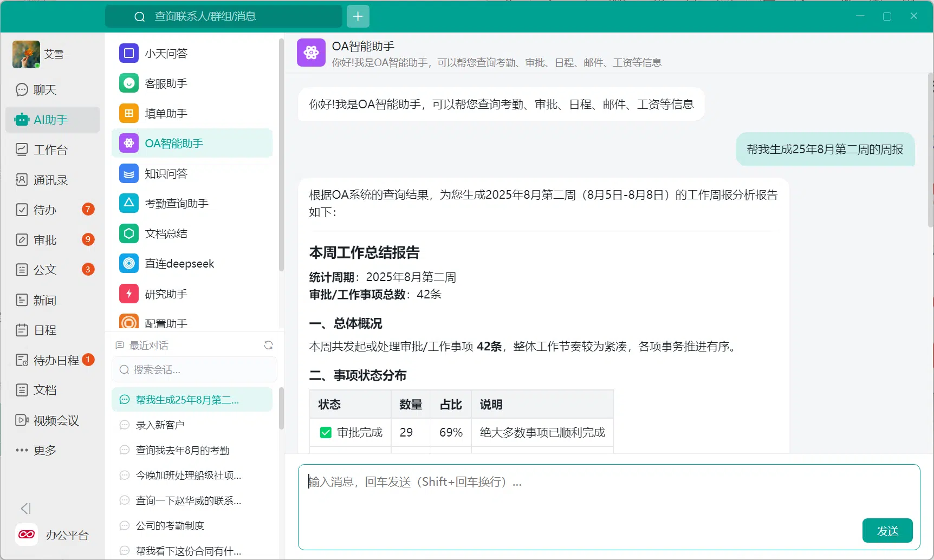934x560 pixels.
Task: Open the 小天问答 assistant
Action: [x=192, y=53]
